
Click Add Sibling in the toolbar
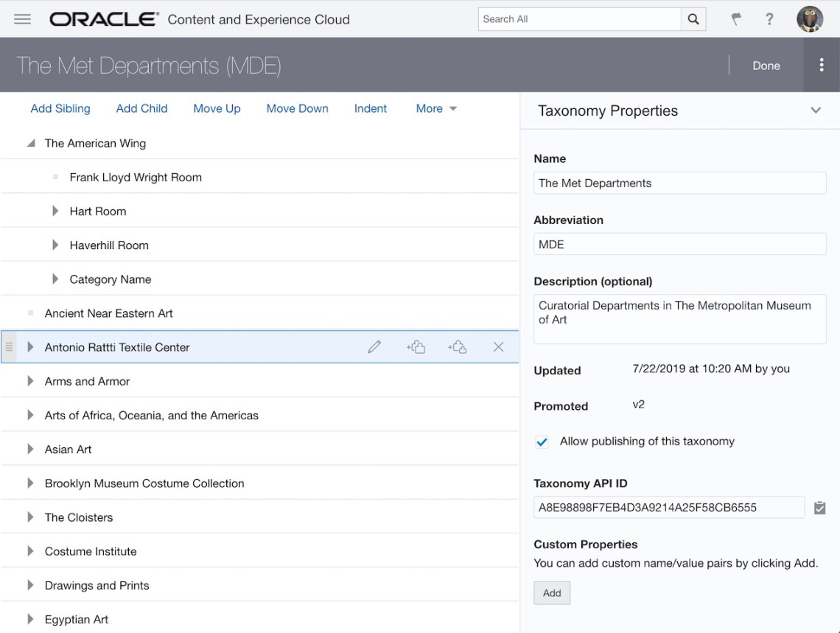tap(60, 108)
